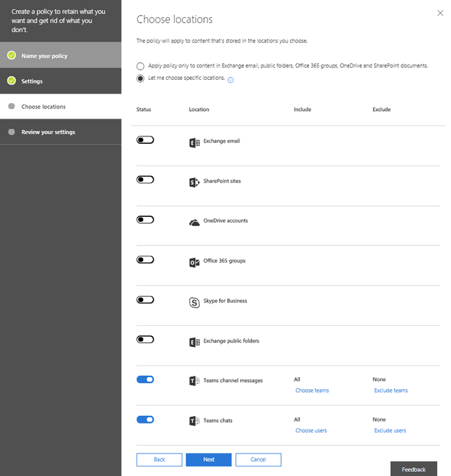
Task: Open the Exclude users link
Action: (390, 430)
